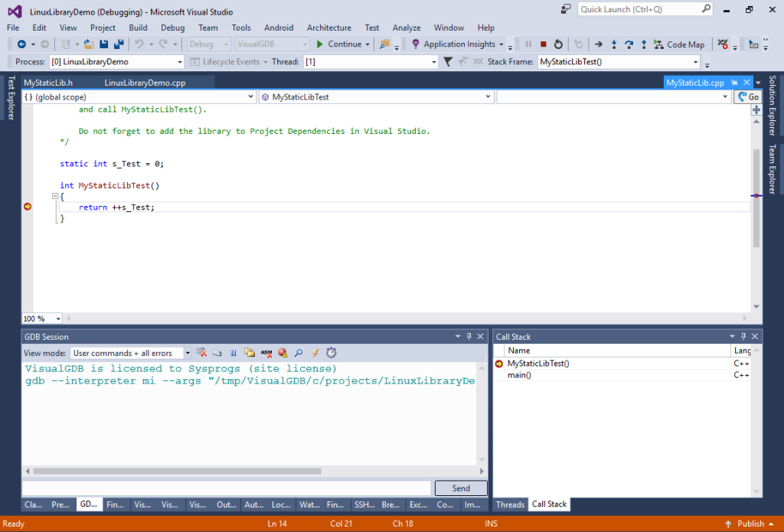The width and height of the screenshot is (784, 532).
Task: Toggle auto-hide pin on the GDB Session panel
Action: click(x=468, y=336)
